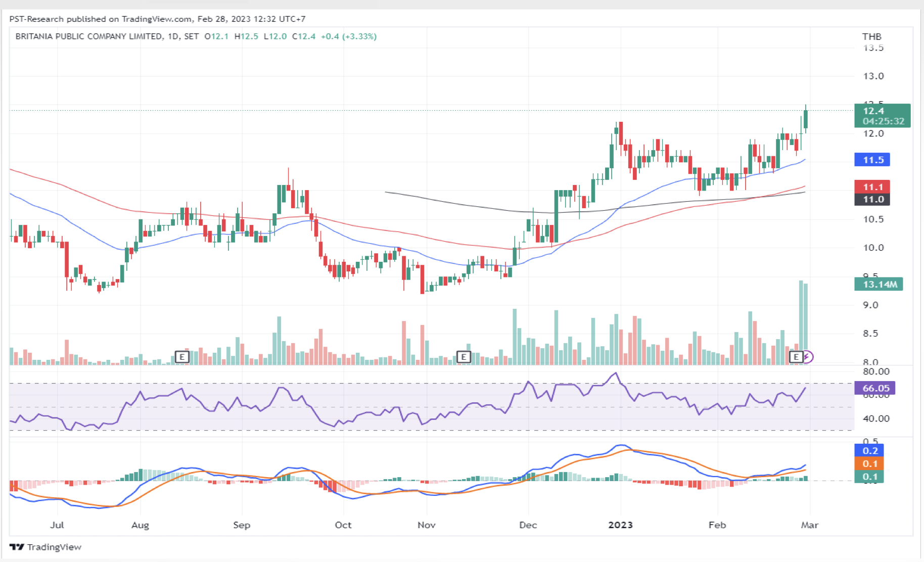Click the tallest volume bar at right
Image resolution: width=924 pixels, height=562 pixels.
pos(801,322)
